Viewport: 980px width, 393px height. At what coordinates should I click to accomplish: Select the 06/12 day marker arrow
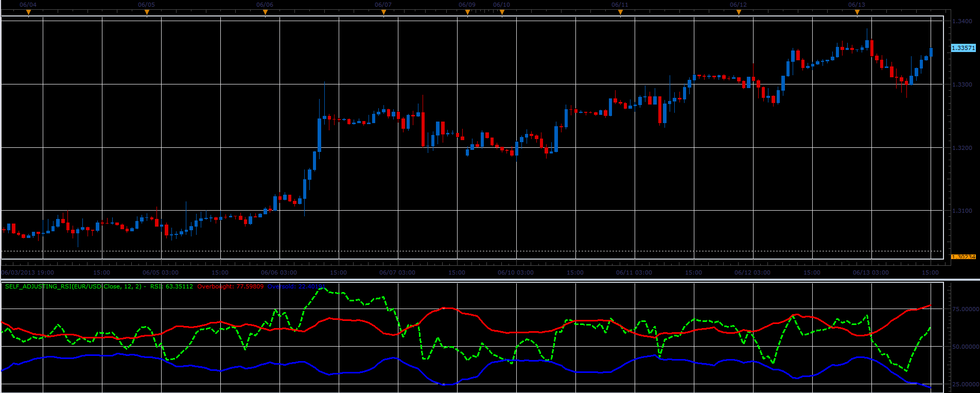coord(739,12)
